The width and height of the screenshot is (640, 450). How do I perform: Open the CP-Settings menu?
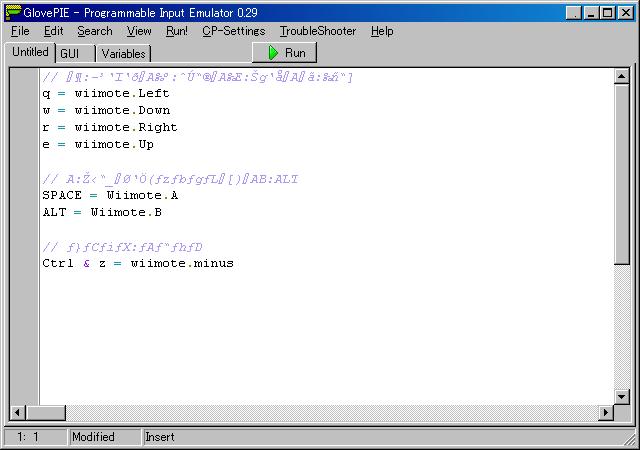click(233, 31)
